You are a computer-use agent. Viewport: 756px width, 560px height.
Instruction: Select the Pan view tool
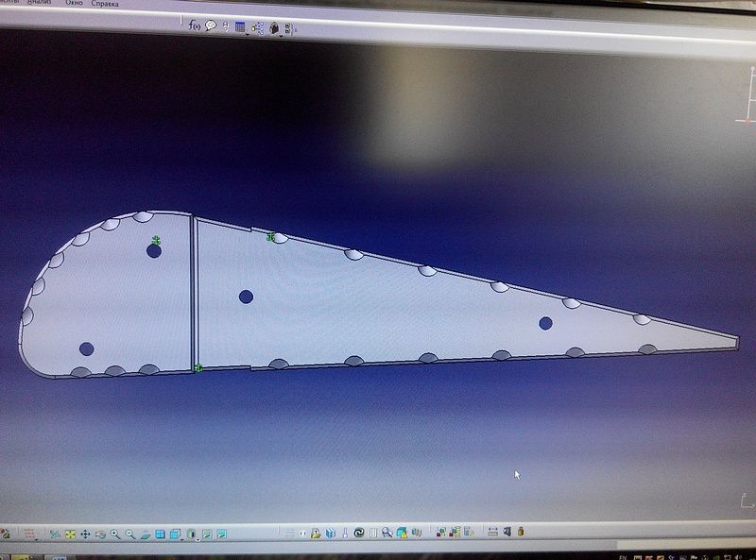pos(85,534)
